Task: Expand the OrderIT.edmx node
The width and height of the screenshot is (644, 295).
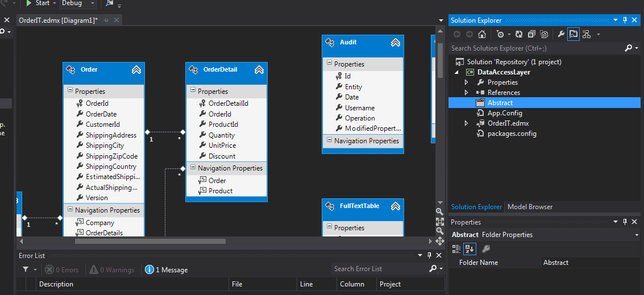Action: [x=466, y=123]
